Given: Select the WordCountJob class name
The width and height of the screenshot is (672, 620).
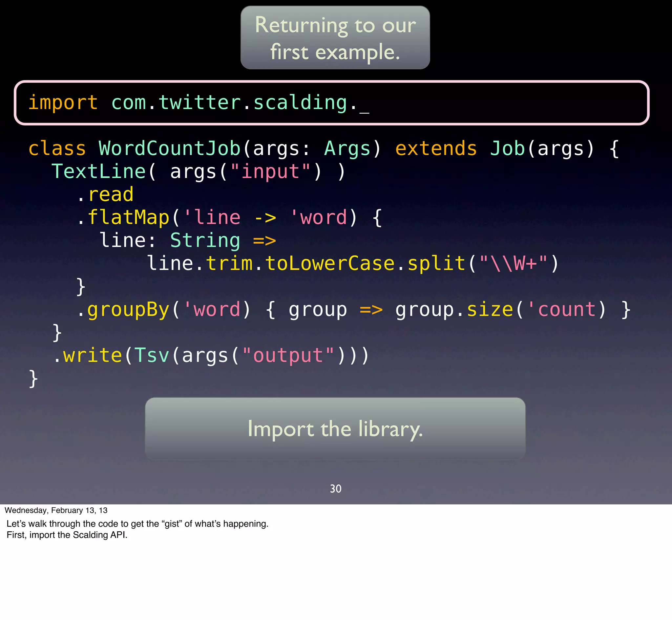Looking at the screenshot, I should (170, 148).
